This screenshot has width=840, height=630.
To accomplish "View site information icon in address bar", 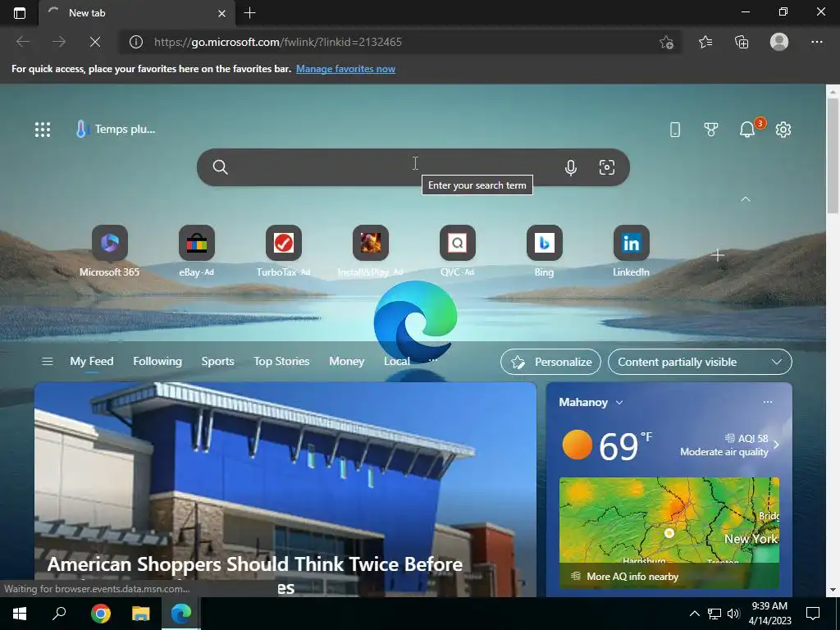I will pyautogui.click(x=136, y=42).
